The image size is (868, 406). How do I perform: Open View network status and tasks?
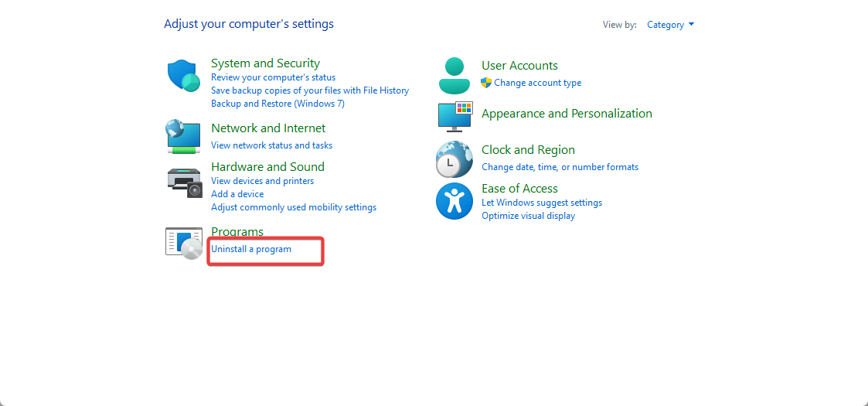coord(271,145)
